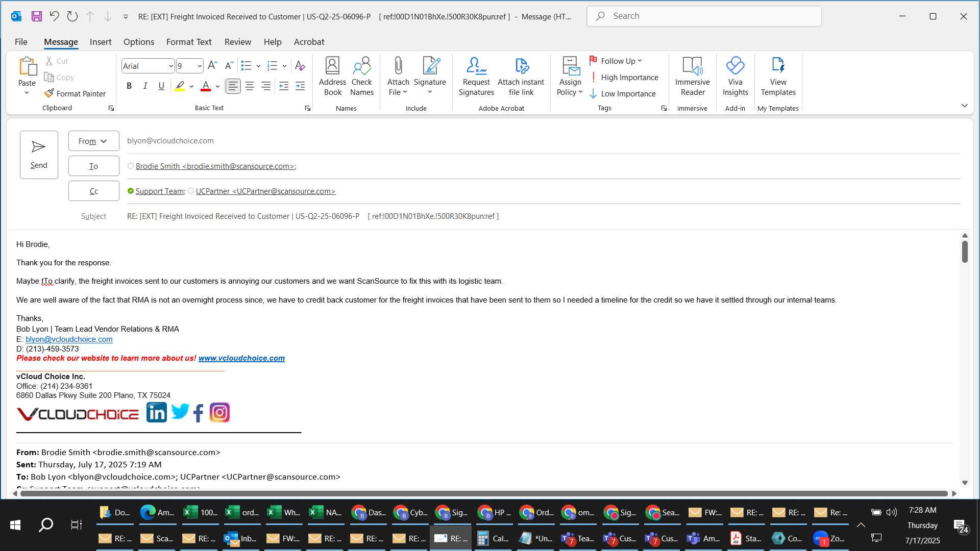Open the File menu
Viewport: 980px width, 551px height.
tap(21, 42)
